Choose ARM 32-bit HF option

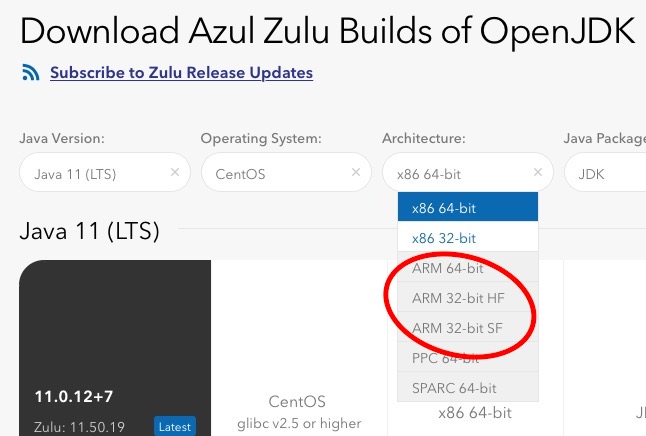point(467,298)
